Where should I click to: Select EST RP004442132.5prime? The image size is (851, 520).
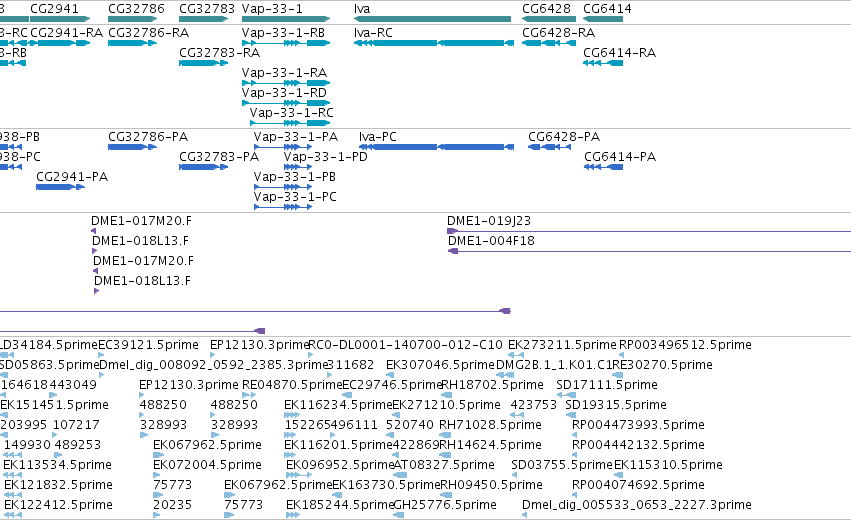pyautogui.click(x=574, y=455)
